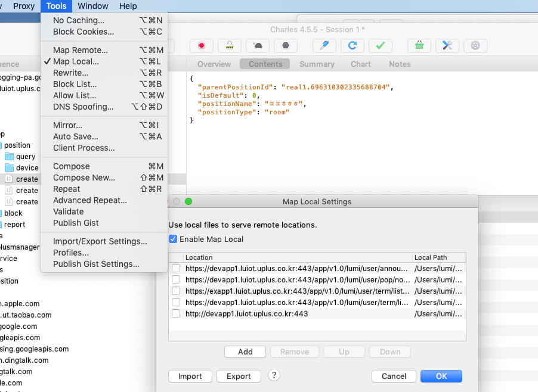Select the position folder in tree

coord(15,145)
